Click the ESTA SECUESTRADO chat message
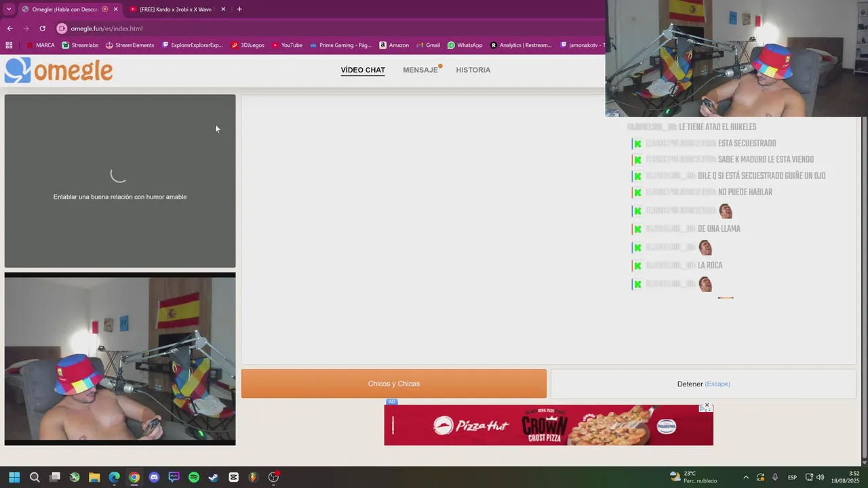The image size is (868, 488). (x=747, y=144)
